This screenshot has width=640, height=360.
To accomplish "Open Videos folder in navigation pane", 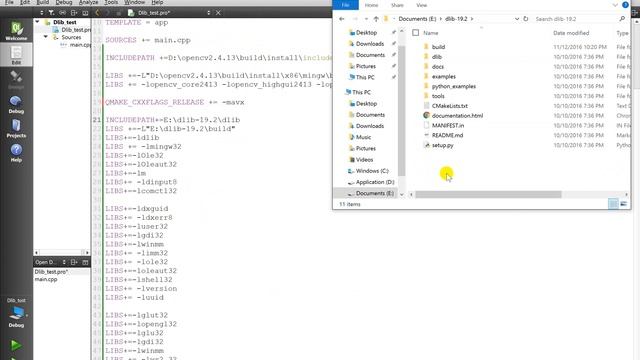I will (364, 160).
